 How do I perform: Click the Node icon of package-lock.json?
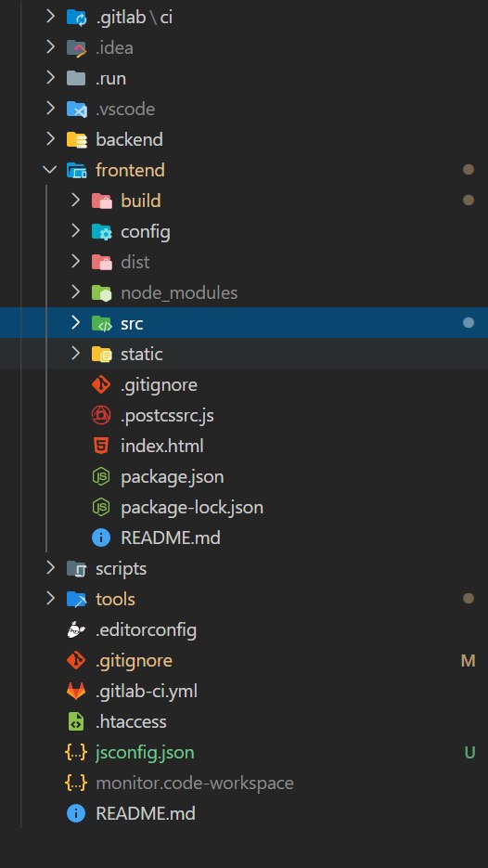(x=101, y=507)
